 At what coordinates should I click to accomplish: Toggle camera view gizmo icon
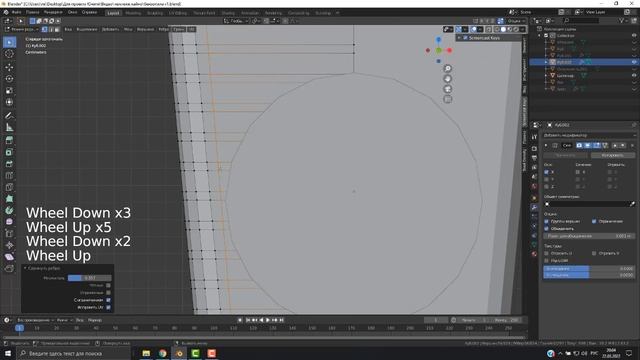[x=448, y=89]
